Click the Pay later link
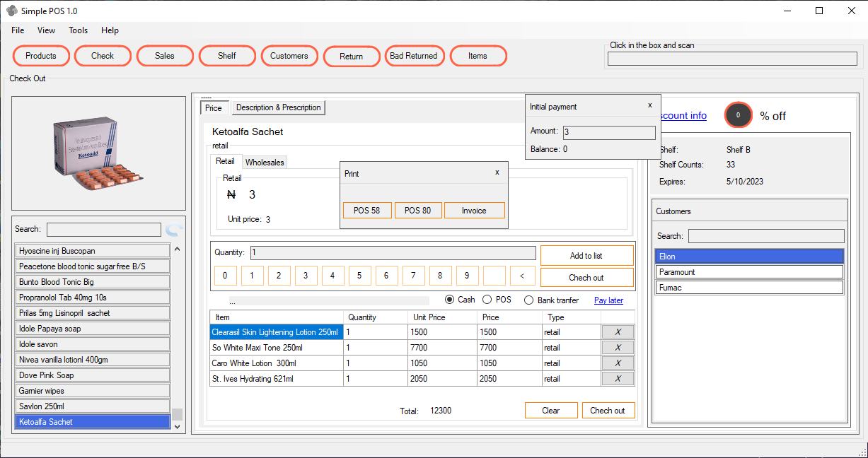The height and width of the screenshot is (458, 868). pos(608,300)
